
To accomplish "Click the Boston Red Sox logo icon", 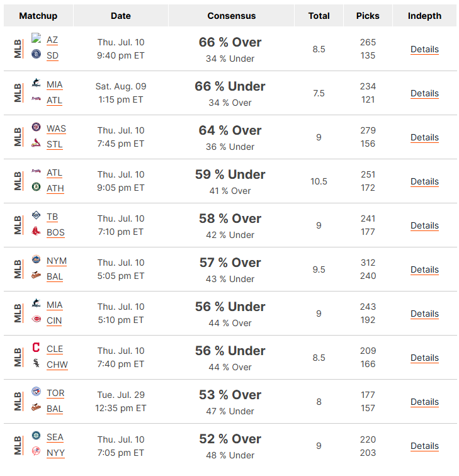I will [36, 231].
